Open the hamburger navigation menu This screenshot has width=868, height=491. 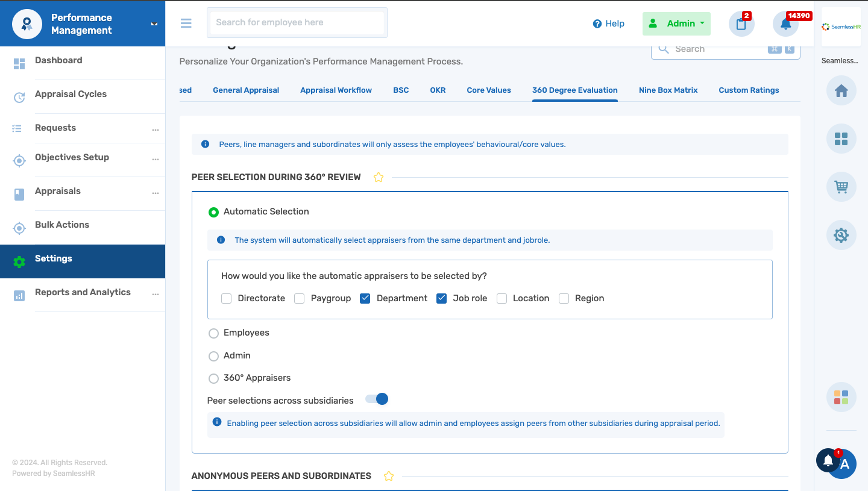click(x=186, y=23)
